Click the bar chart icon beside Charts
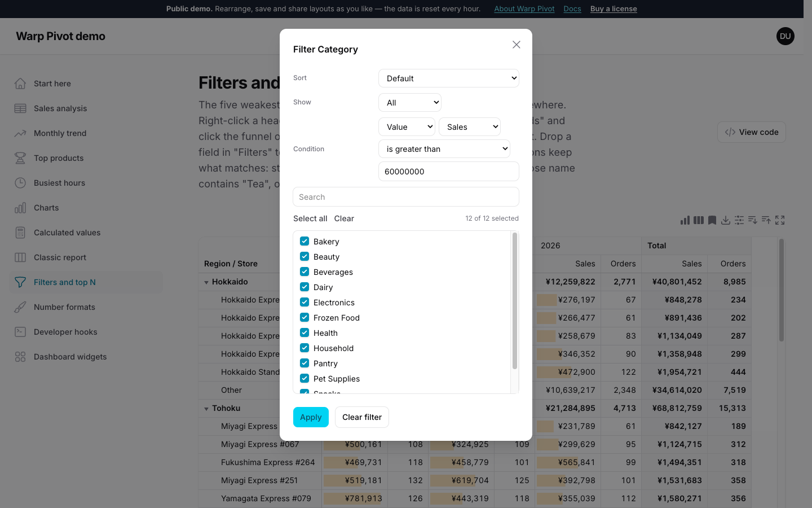The height and width of the screenshot is (508, 812). point(20,208)
